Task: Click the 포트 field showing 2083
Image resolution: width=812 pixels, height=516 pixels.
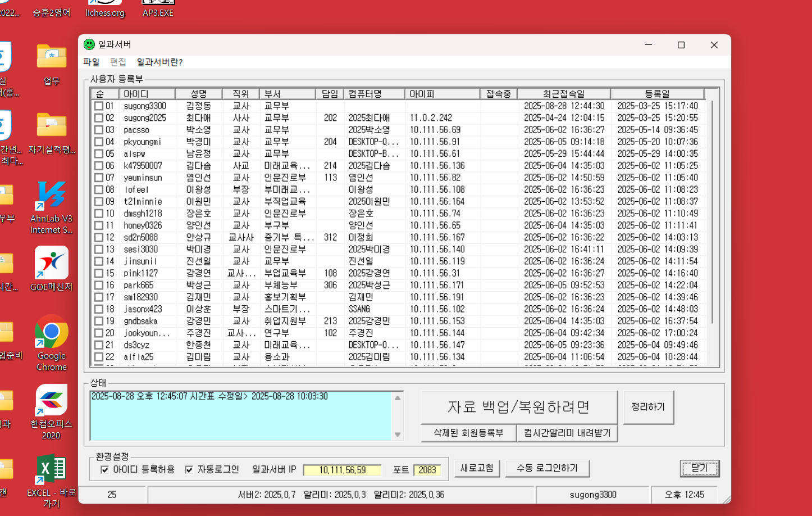Action: click(427, 470)
